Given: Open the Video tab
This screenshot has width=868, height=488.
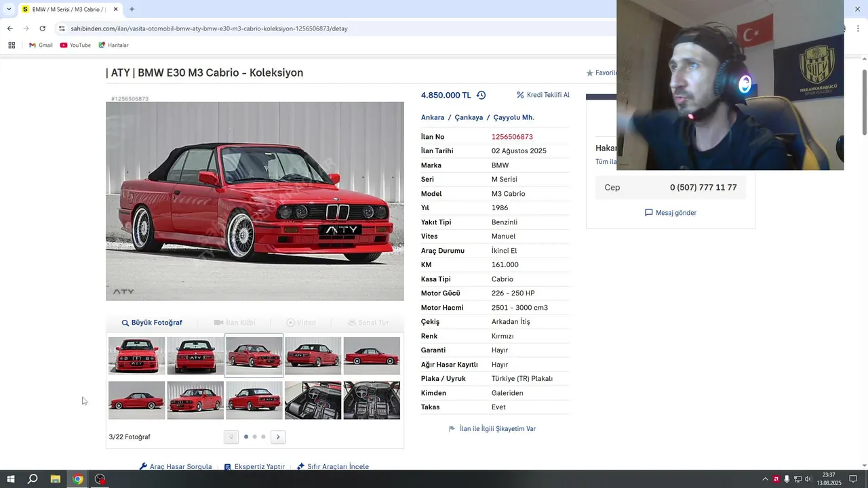Looking at the screenshot, I should point(301,323).
